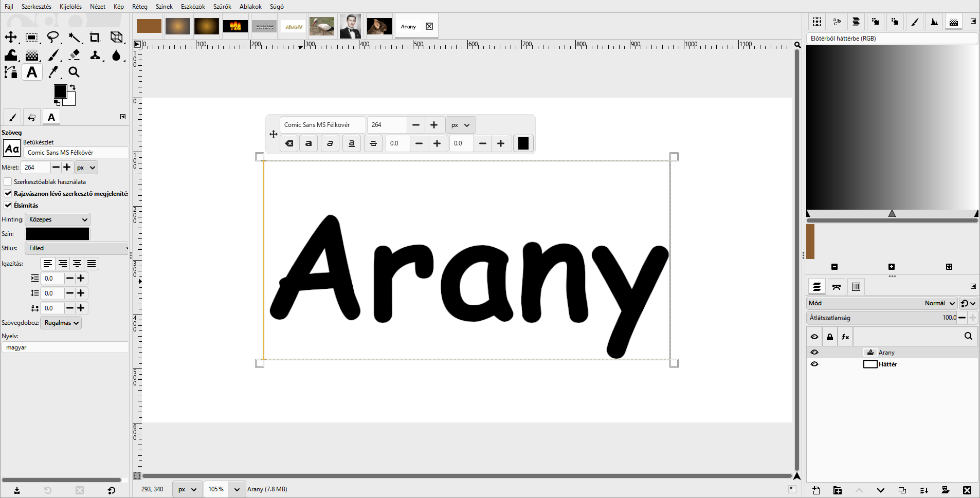Viewport: 980px width, 498px height.
Task: Clear text style in on-canvas editor
Action: 289,143
